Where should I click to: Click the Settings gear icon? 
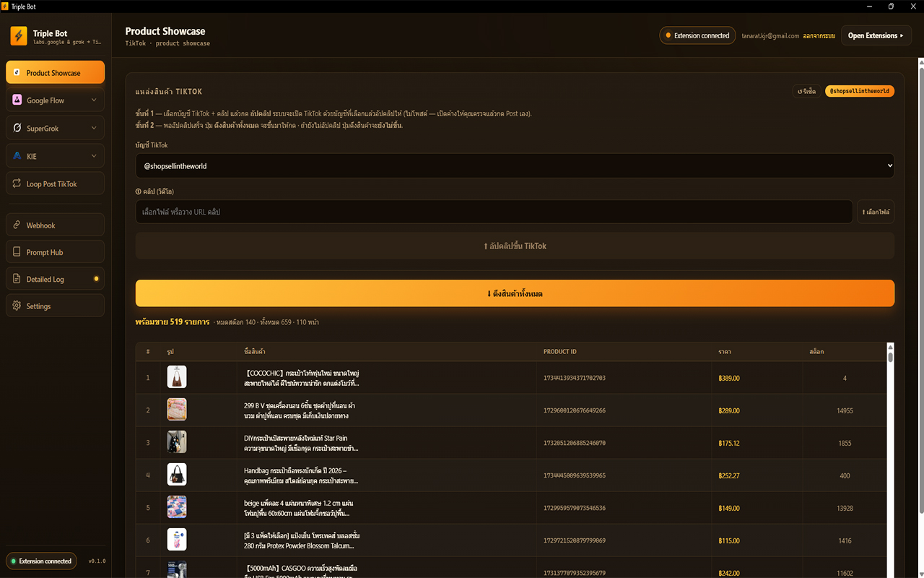[x=17, y=306]
